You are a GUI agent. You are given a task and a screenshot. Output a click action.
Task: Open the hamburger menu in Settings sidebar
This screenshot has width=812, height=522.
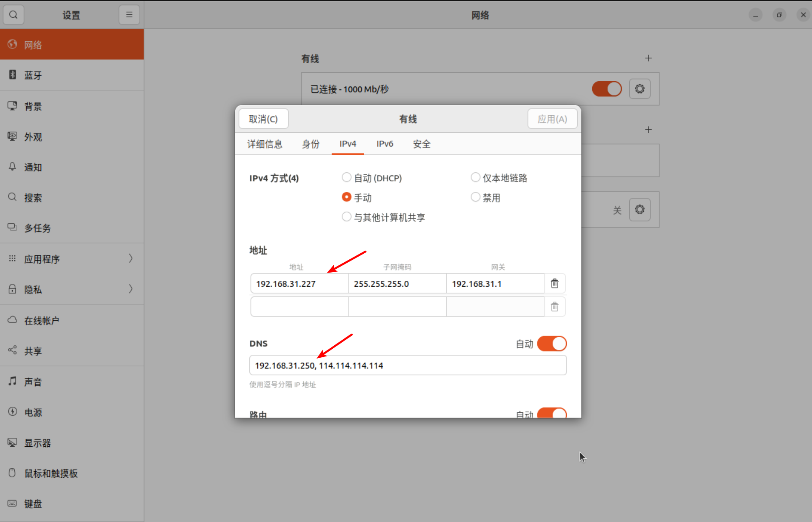click(129, 15)
